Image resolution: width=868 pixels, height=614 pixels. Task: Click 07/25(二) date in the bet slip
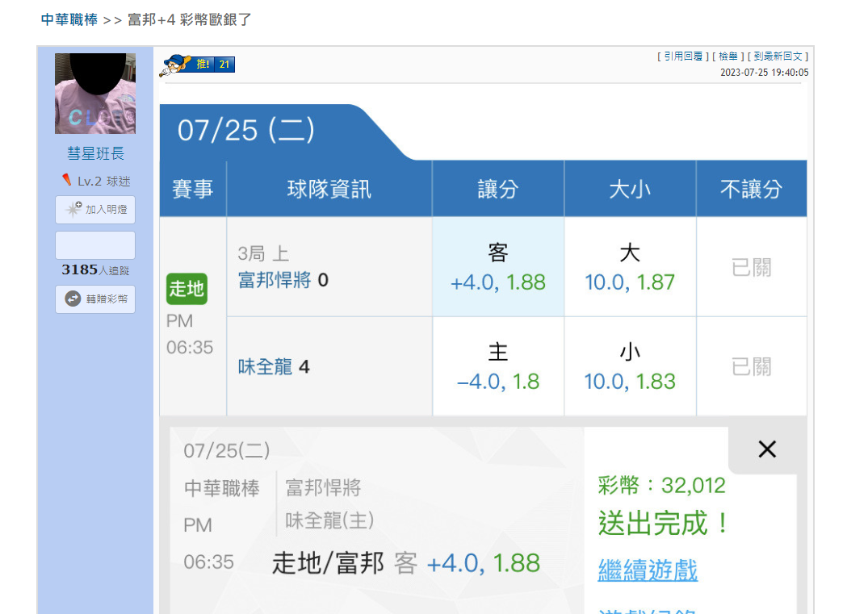pos(227,451)
